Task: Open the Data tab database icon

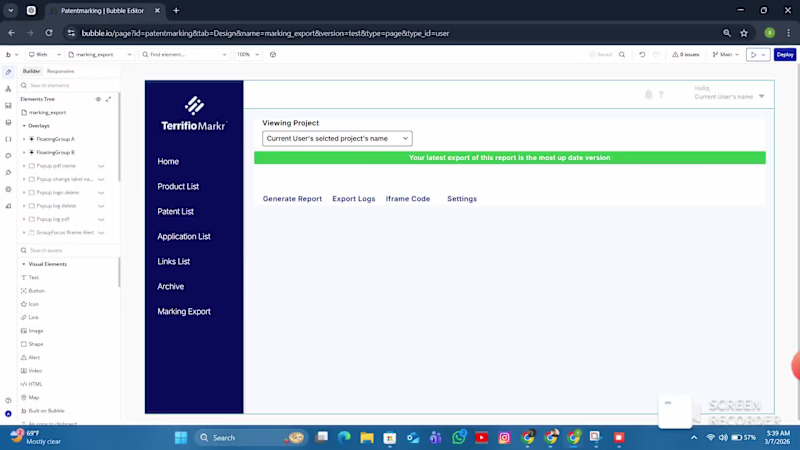Action: click(x=8, y=122)
